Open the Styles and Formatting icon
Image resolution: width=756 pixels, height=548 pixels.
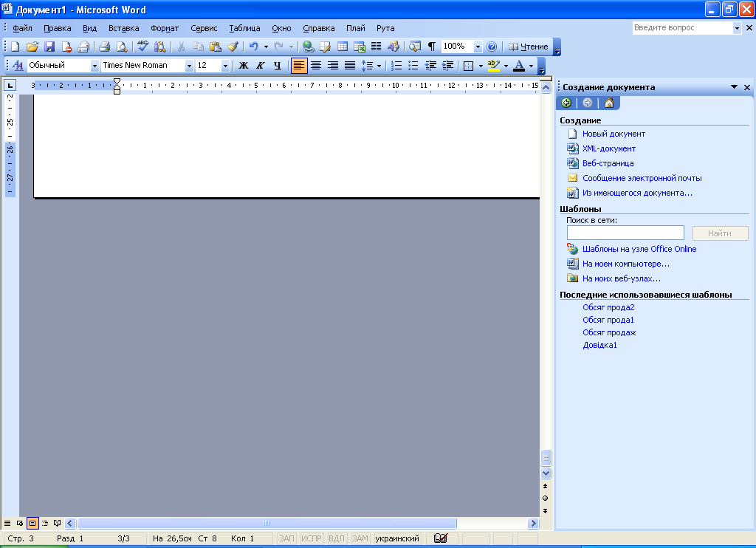18,66
